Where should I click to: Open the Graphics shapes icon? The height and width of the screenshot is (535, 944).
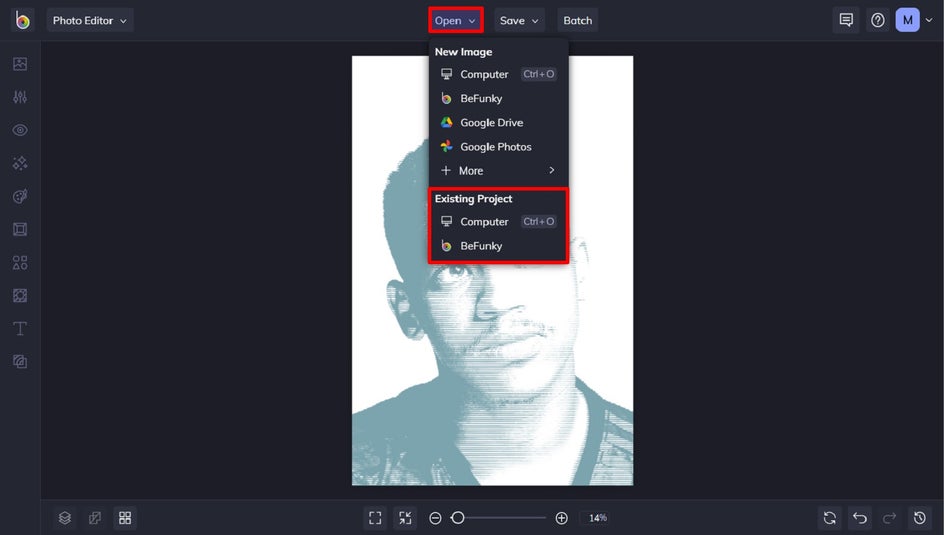[x=20, y=262]
